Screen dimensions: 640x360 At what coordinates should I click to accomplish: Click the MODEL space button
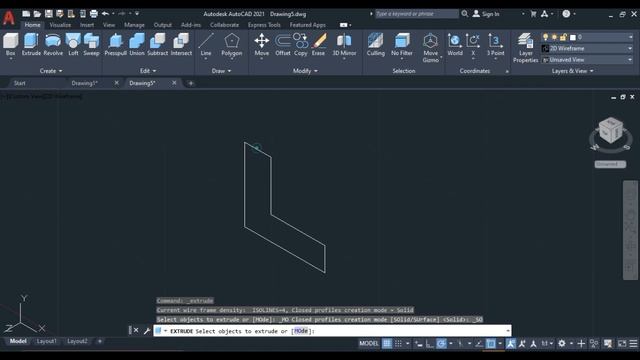[369, 344]
